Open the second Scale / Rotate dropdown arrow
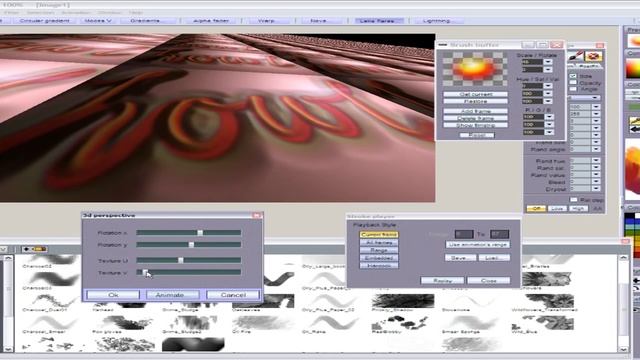 click(x=548, y=69)
